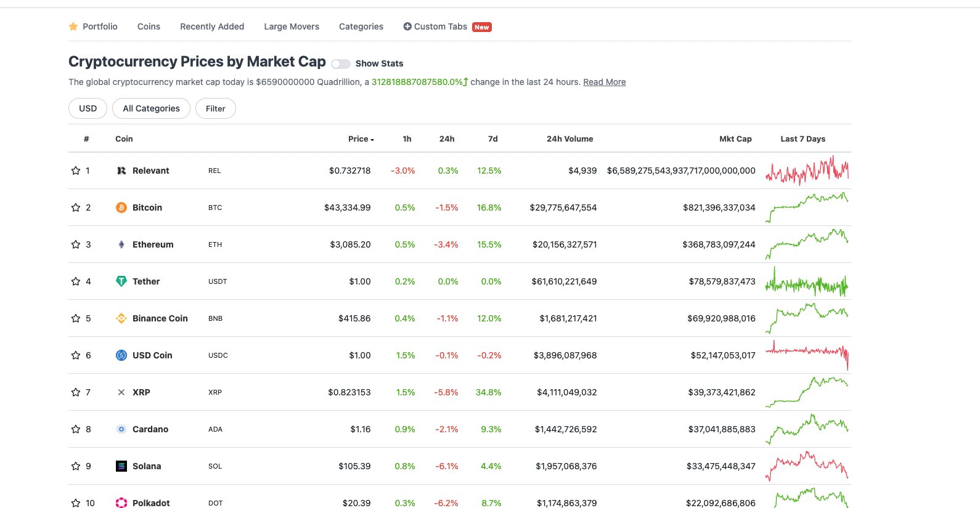Favorite Relevant with its star icon
Screen dimensions: 980x508
76,171
